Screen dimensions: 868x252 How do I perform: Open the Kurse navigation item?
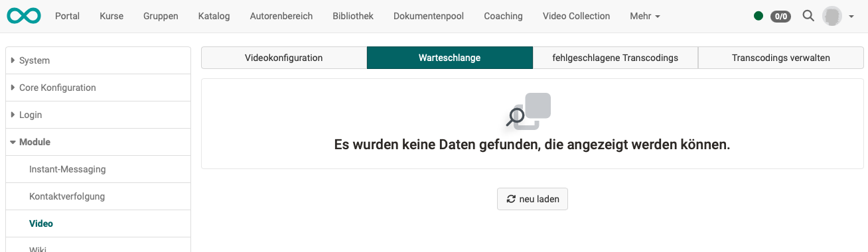tap(111, 16)
